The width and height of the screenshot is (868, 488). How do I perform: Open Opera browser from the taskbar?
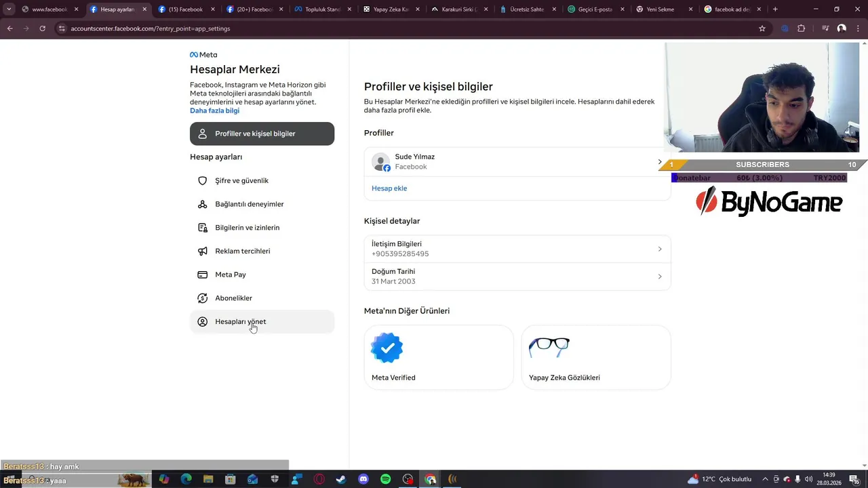319,479
